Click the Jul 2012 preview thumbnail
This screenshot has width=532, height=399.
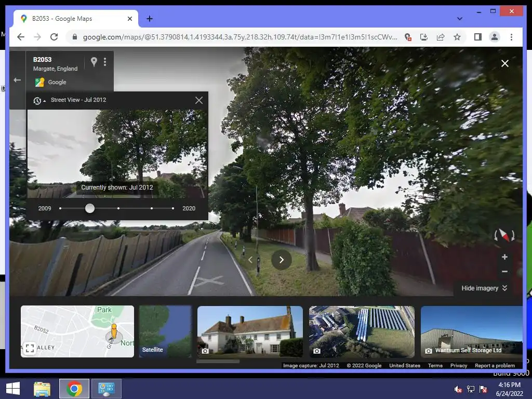pyautogui.click(x=117, y=154)
